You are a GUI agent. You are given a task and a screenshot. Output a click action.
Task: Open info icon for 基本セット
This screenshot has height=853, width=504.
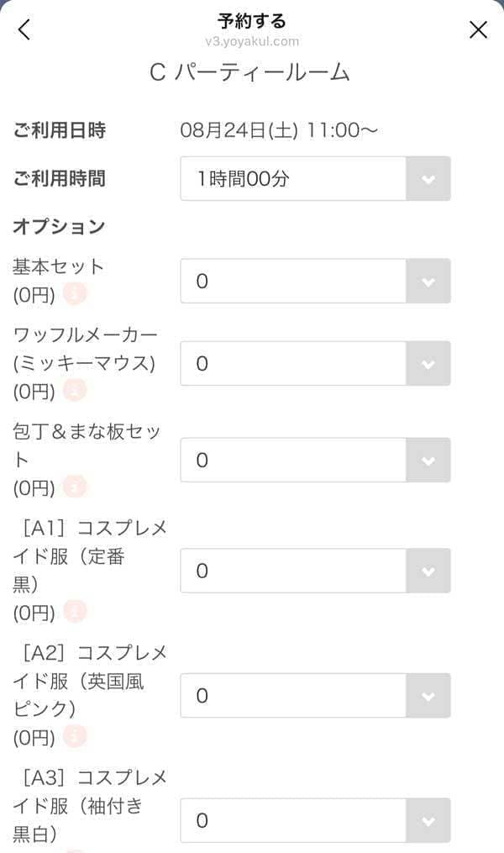click(x=75, y=294)
